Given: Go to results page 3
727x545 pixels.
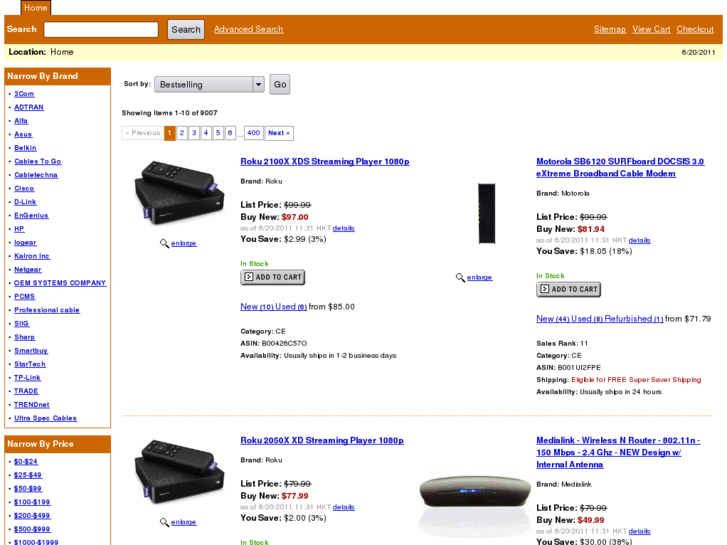Looking at the screenshot, I should point(194,133).
